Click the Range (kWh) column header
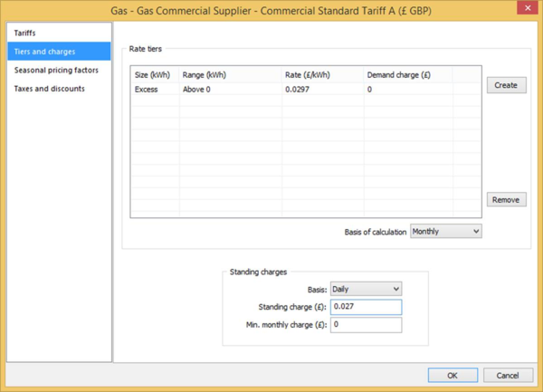This screenshot has width=543, height=392. (231, 74)
